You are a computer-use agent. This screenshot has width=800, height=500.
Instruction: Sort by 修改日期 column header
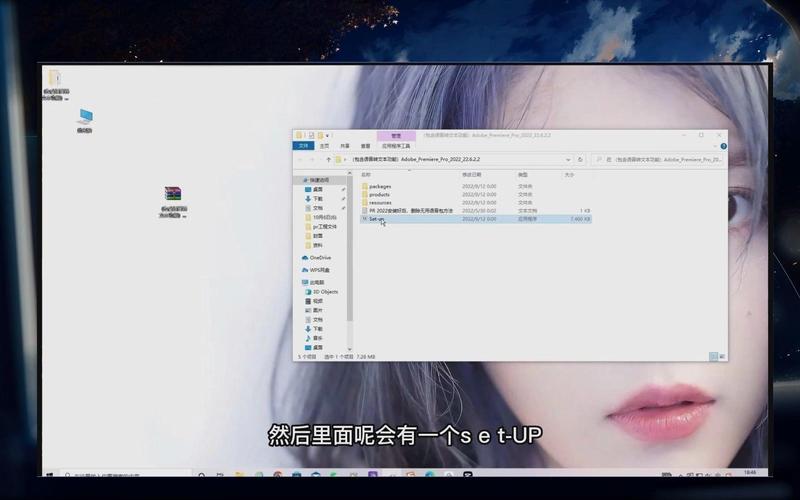(471, 175)
